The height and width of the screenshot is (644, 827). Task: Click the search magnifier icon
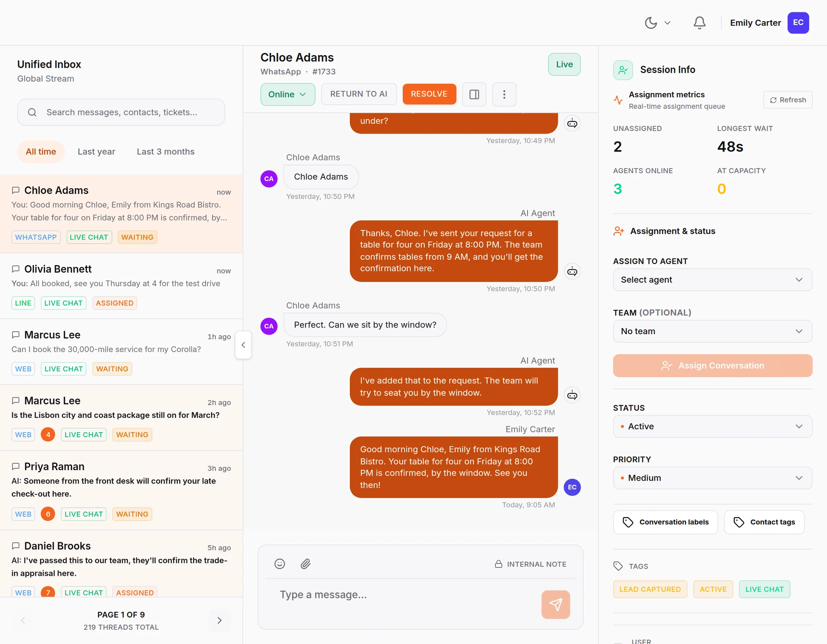click(x=32, y=112)
